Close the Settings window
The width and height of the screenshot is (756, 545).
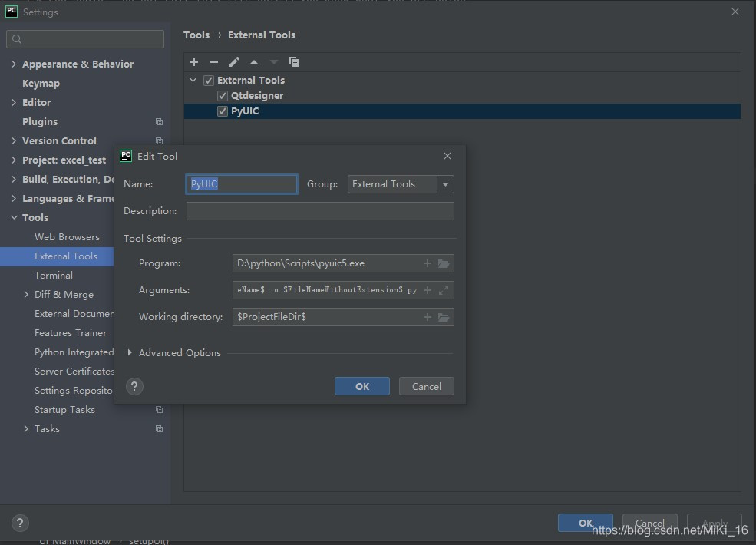735,12
